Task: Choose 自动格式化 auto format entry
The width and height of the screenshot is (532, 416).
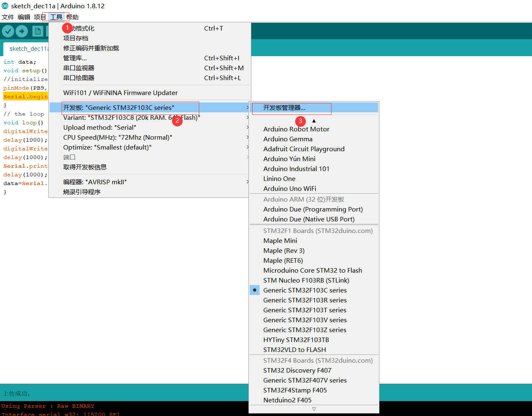Action: 150,28
